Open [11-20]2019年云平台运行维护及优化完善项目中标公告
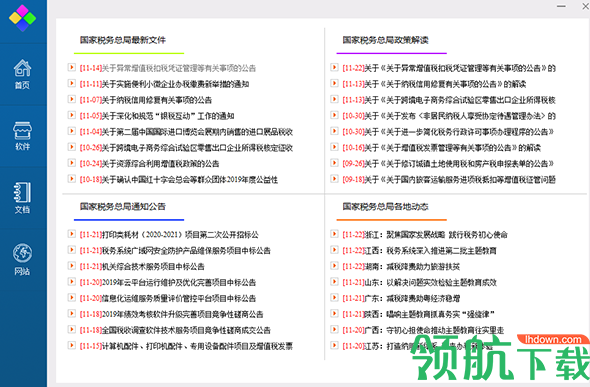Viewport: 590px width, 387px height. point(168,282)
